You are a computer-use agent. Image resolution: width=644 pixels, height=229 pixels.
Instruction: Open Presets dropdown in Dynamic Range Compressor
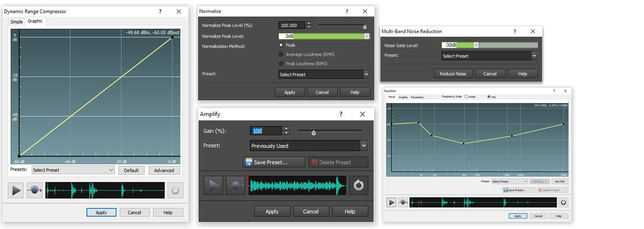coord(73,170)
